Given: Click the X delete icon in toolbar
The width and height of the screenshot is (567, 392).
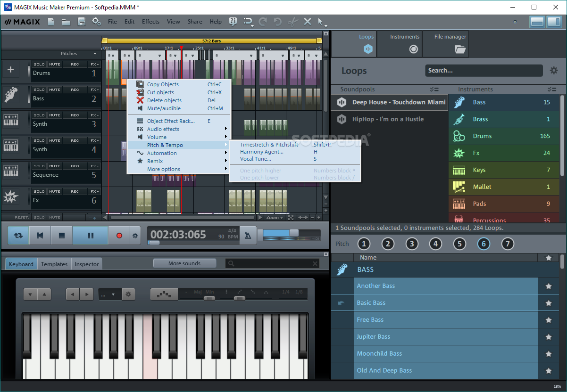Looking at the screenshot, I should [308, 22].
